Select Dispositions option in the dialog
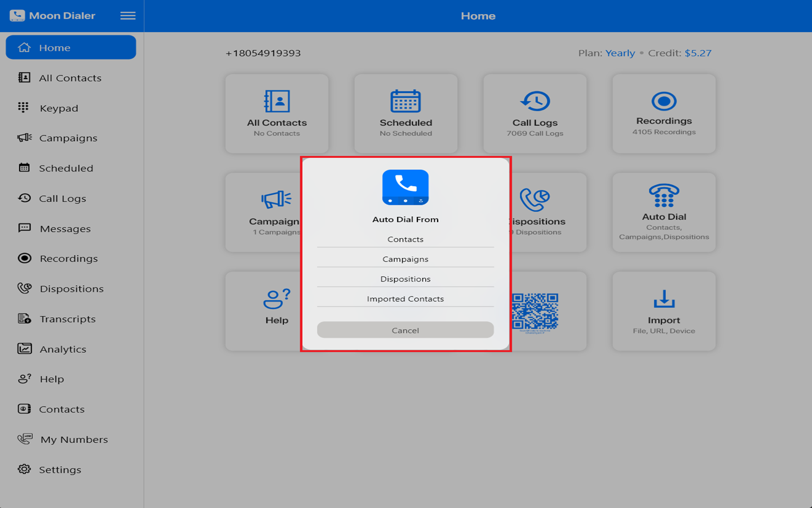 pyautogui.click(x=405, y=279)
